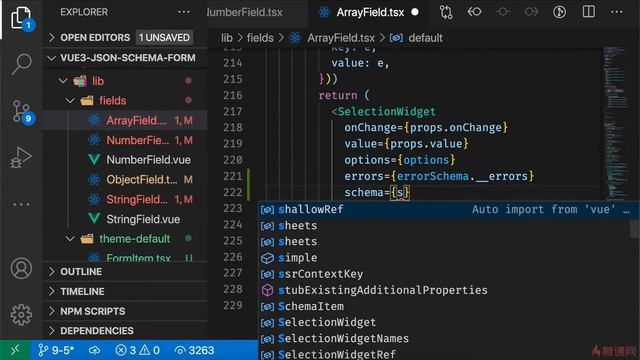Open problems count 3 errors 0 warnings
Screen dimensions: 640x360
coord(138,350)
